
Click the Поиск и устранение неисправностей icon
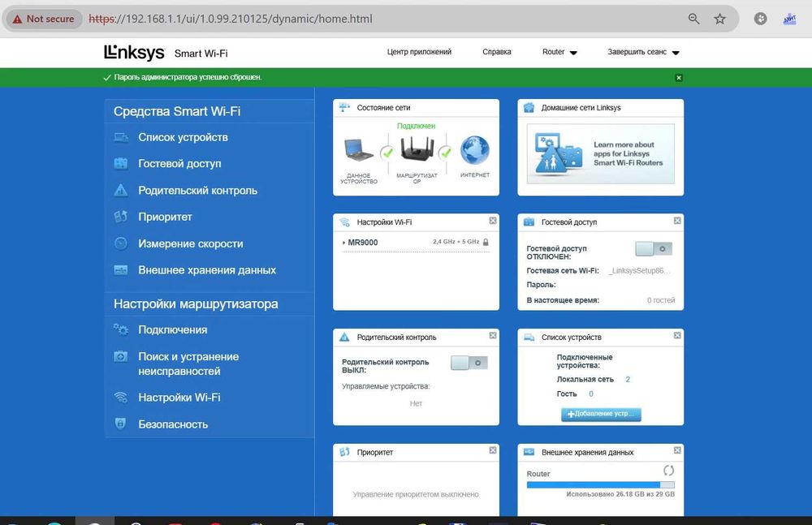(121, 356)
